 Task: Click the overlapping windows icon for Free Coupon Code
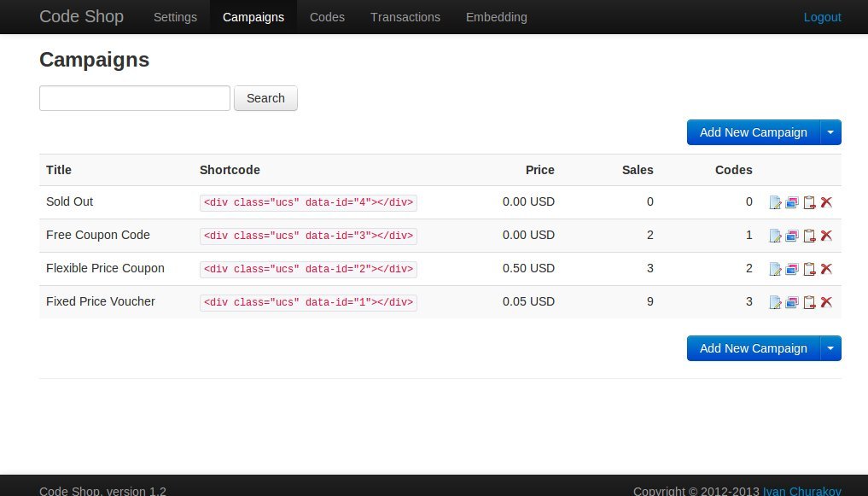792,236
